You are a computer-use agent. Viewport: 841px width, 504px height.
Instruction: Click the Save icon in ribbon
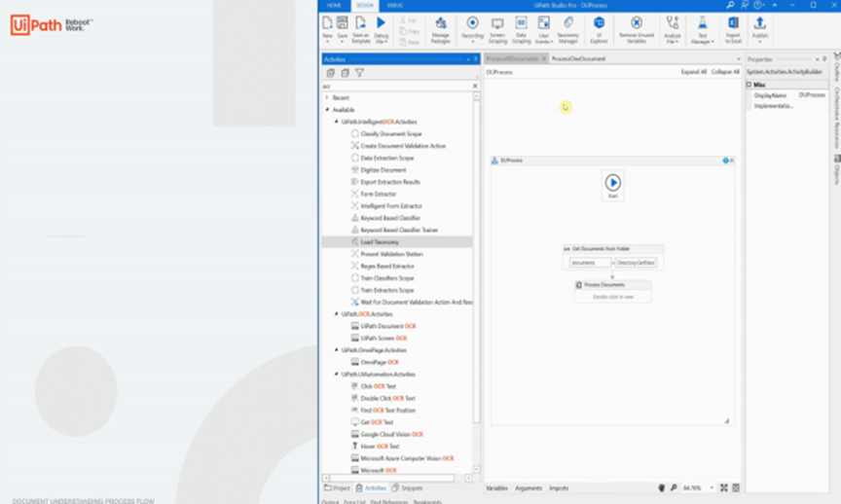343,23
